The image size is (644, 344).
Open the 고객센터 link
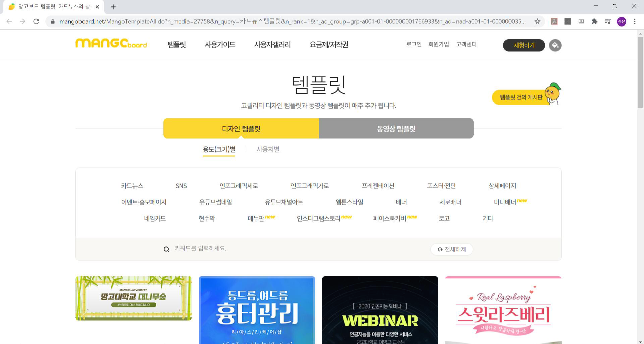(466, 44)
